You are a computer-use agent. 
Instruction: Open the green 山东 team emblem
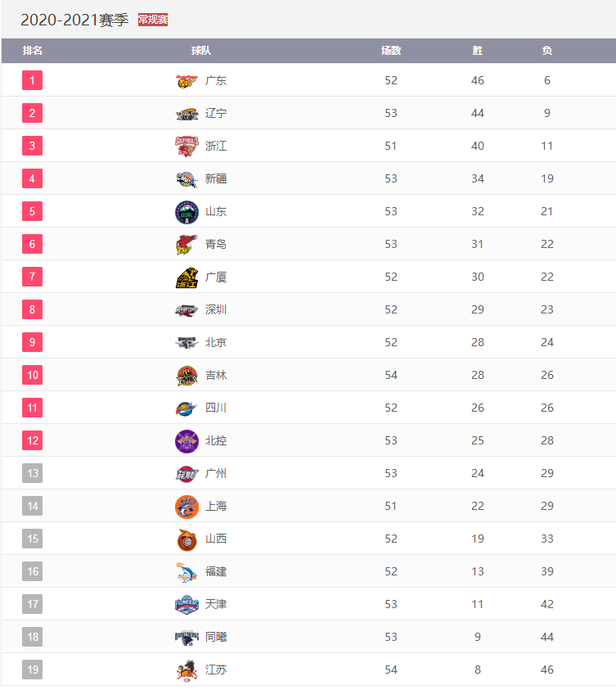click(187, 212)
